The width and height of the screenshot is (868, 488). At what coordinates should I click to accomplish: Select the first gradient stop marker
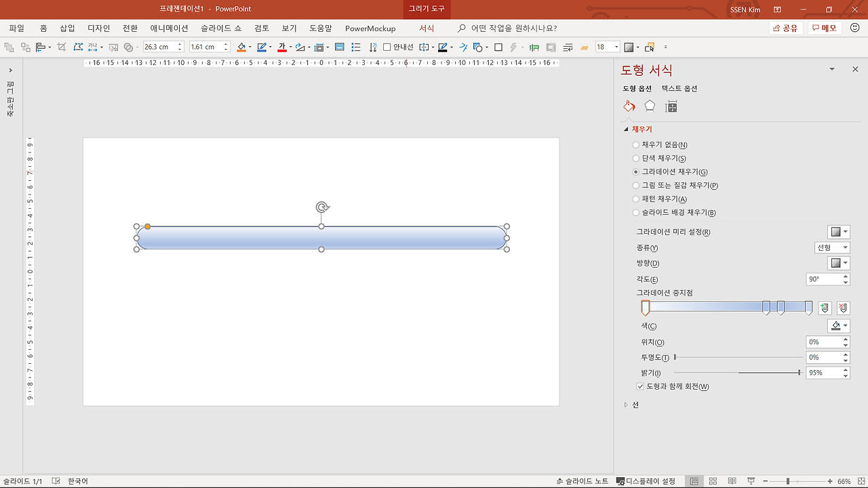[x=646, y=308]
